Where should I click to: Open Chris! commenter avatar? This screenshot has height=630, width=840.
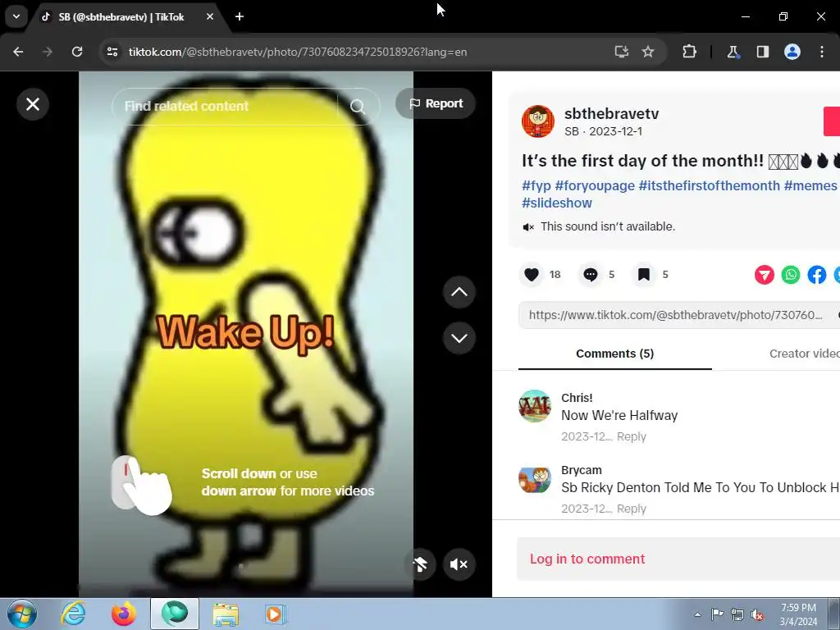click(x=535, y=406)
